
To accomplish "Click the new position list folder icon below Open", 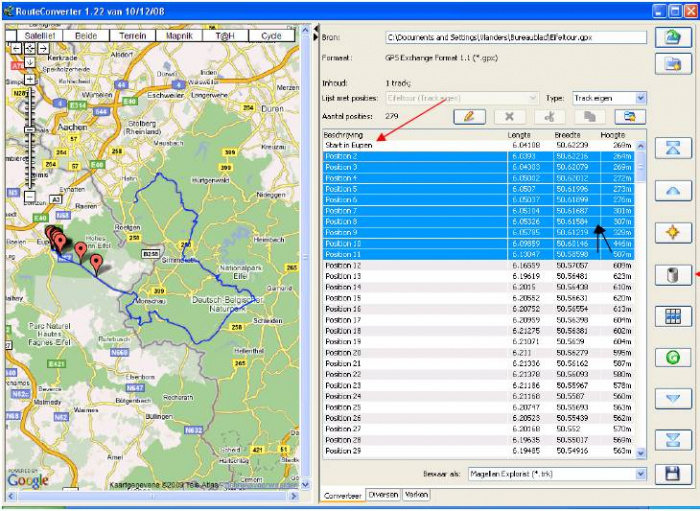I will tap(673, 64).
